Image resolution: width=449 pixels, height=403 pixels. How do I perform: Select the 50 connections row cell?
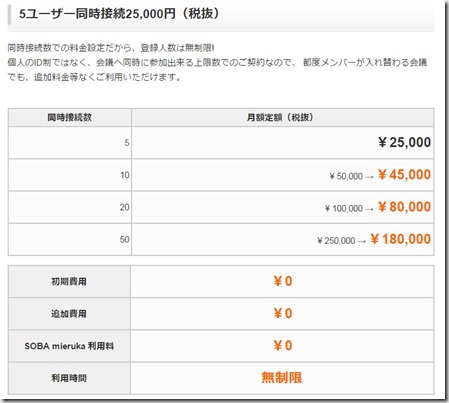70,239
